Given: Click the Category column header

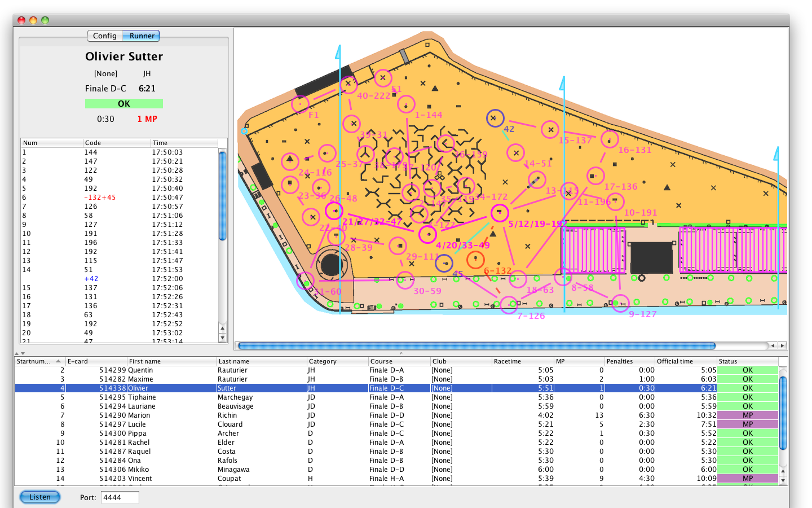Looking at the screenshot, I should pyautogui.click(x=337, y=361).
